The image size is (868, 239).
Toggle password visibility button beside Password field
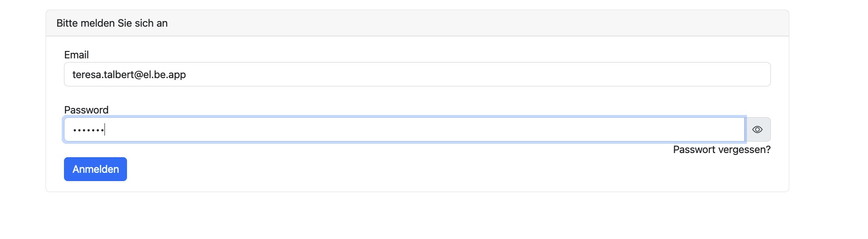pyautogui.click(x=758, y=130)
